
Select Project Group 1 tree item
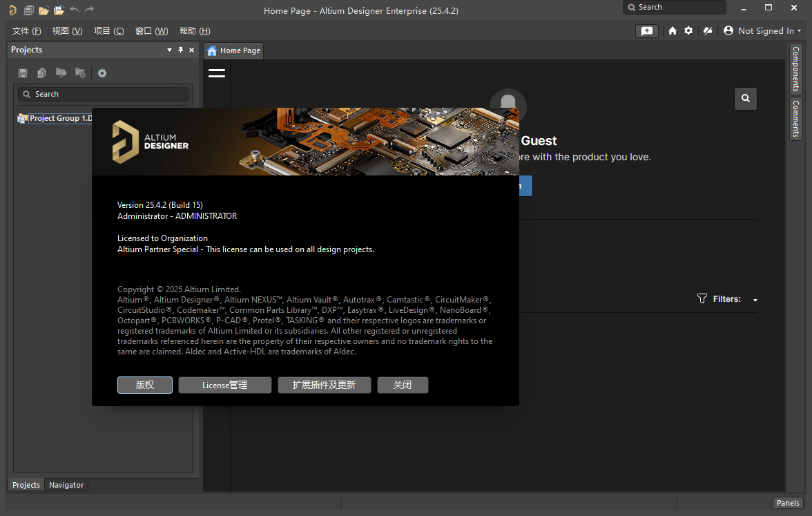click(61, 119)
